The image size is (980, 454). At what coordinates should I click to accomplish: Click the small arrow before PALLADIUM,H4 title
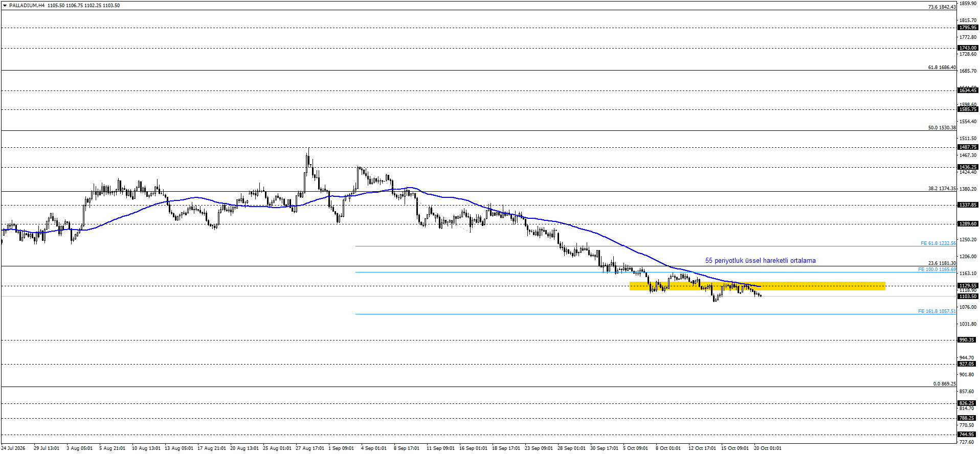tap(5, 6)
